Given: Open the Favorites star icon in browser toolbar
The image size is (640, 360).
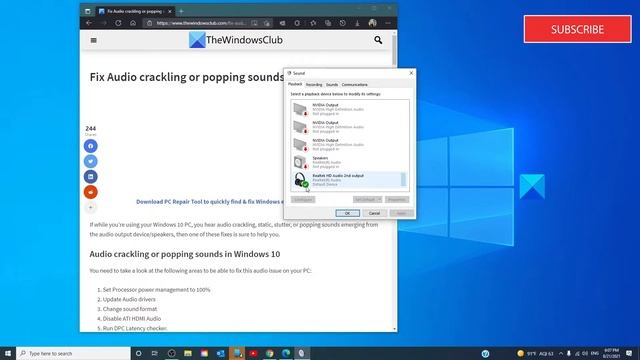Looking at the screenshot, I should pos(313,23).
